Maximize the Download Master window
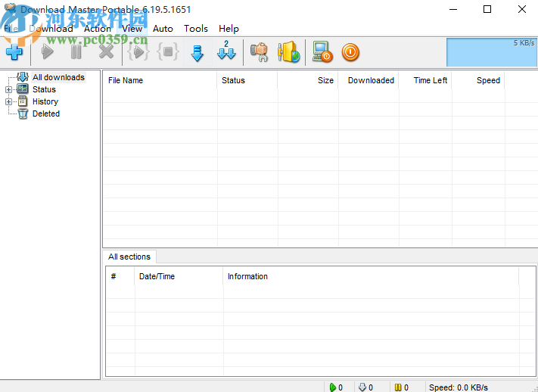Viewport: 538px width, 392px height. pyautogui.click(x=487, y=9)
